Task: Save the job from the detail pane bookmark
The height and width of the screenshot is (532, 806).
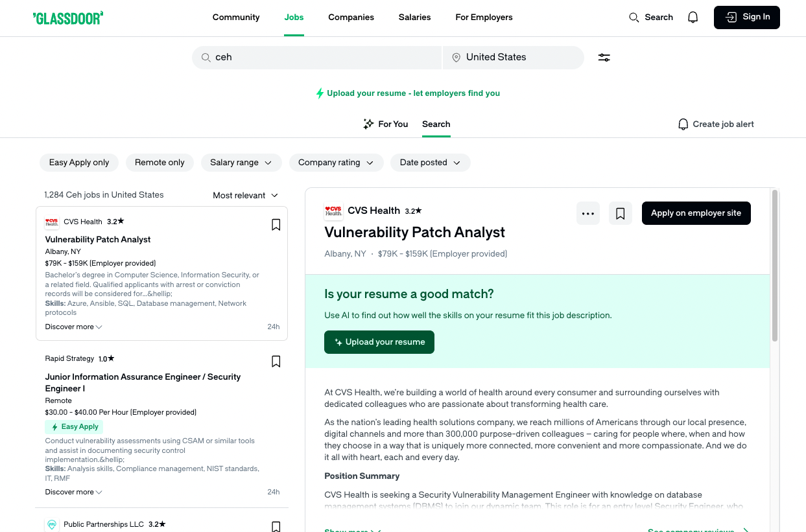Action: point(620,213)
